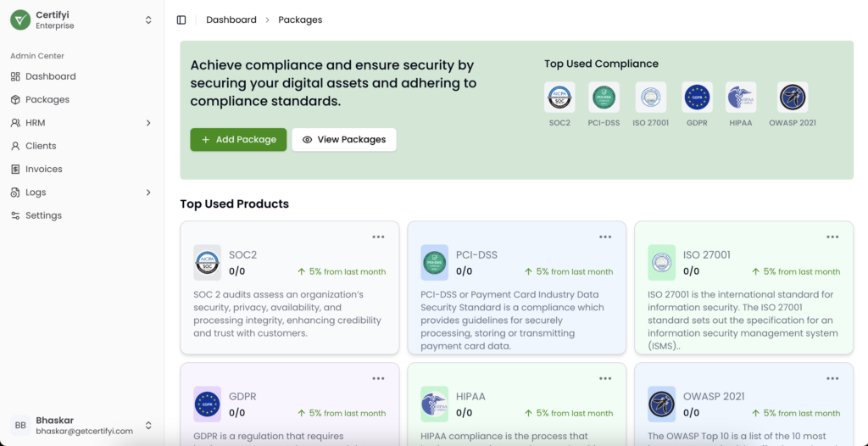Open Logs in the sidebar
Image resolution: width=868 pixels, height=446 pixels.
[x=82, y=192]
